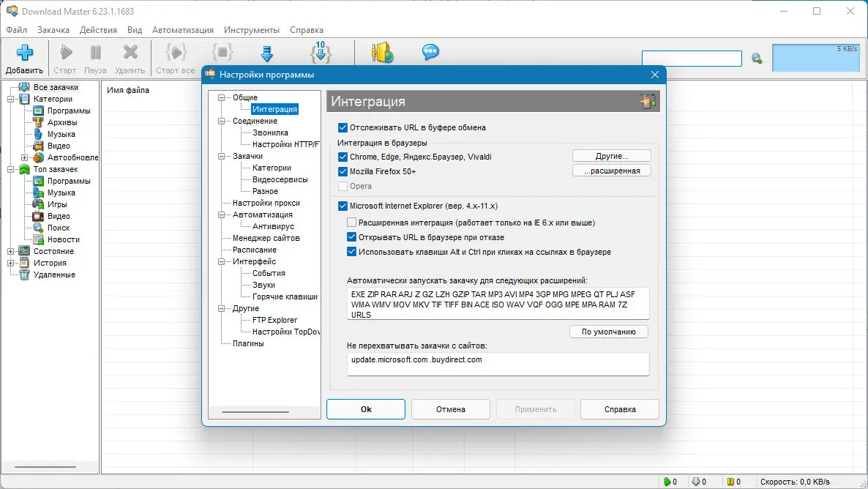Open the Файл menu

(x=17, y=30)
